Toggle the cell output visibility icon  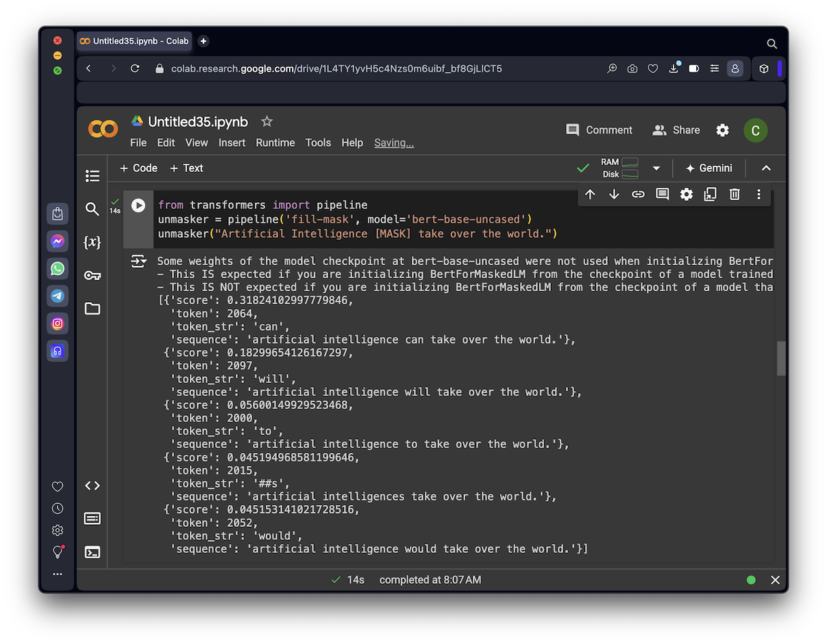point(139,261)
